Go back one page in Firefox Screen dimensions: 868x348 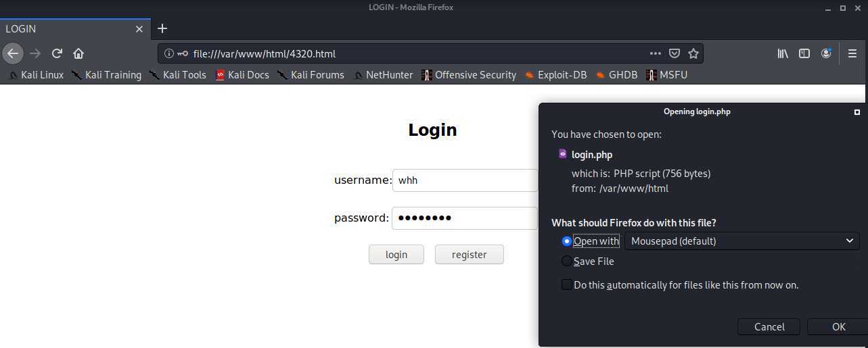point(13,53)
